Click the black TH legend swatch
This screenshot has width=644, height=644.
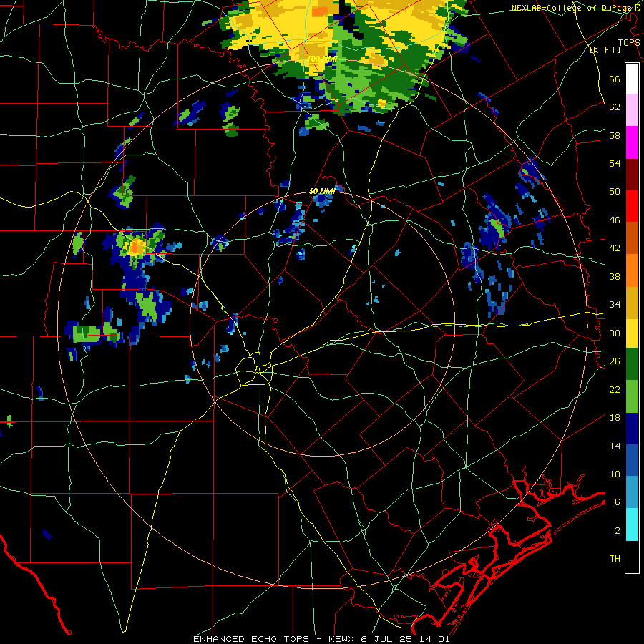pyautogui.click(x=632, y=557)
